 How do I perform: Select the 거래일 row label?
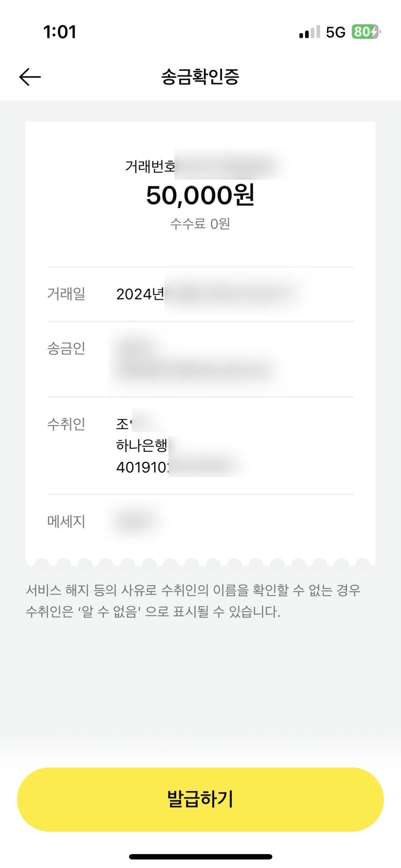coord(66,294)
